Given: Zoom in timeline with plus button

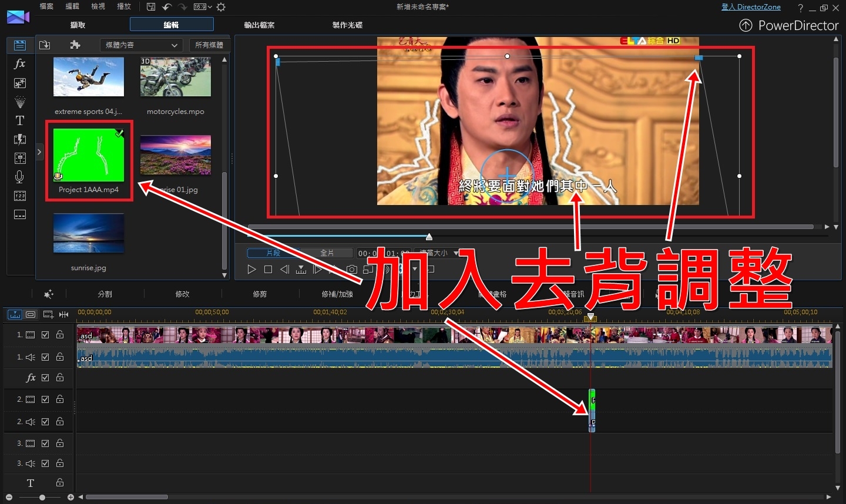Looking at the screenshot, I should tap(70, 498).
